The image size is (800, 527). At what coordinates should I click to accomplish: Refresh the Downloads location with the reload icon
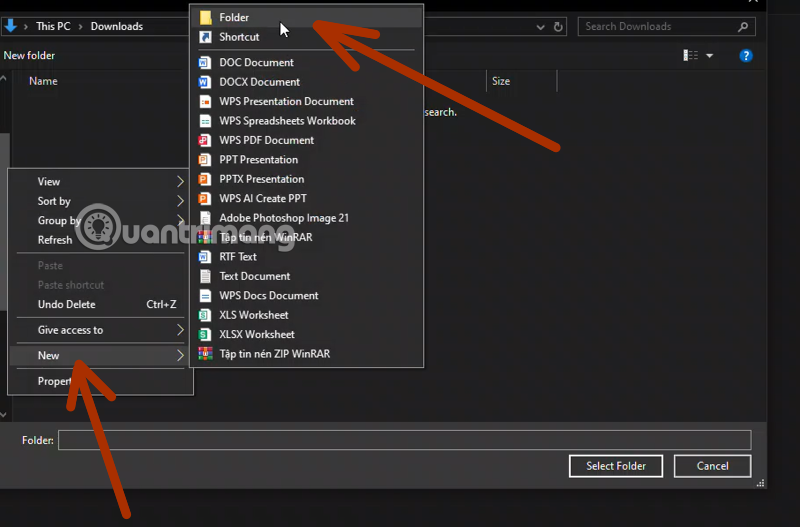click(x=558, y=27)
